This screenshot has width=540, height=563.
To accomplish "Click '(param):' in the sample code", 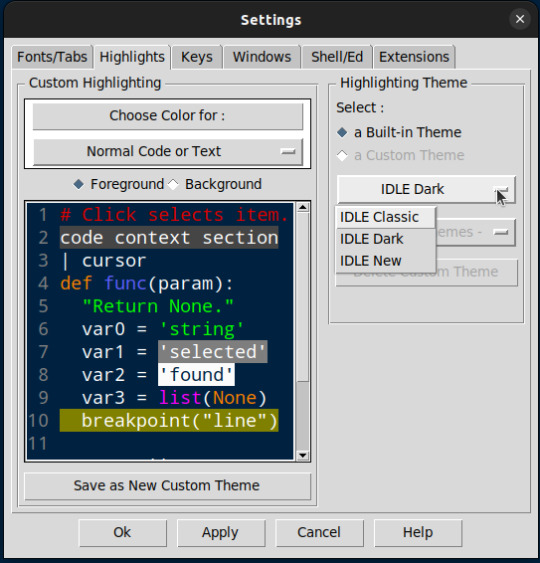I will pos(191,284).
